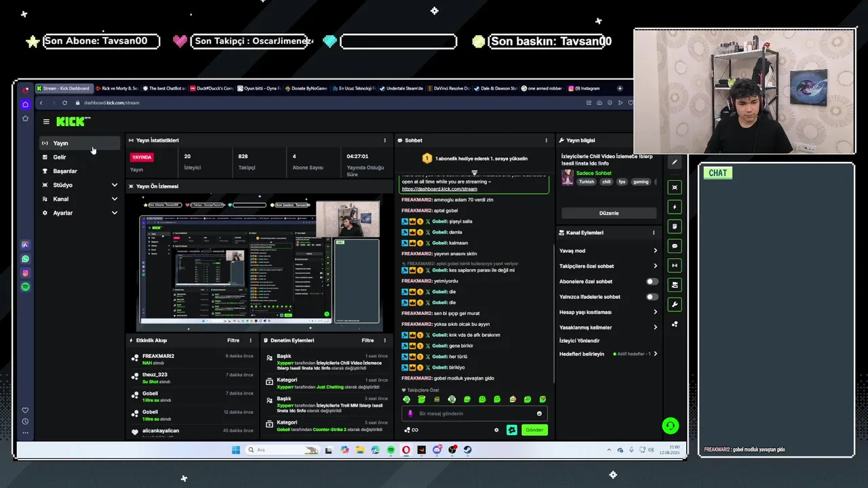This screenshot has width=868, height=488.
Task: Switch to The best ChatBot tab
Action: coord(163,88)
